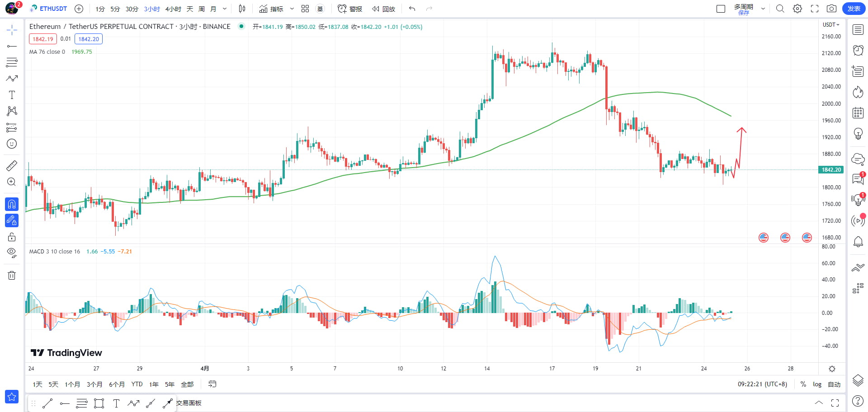
Task: Select the text annotation tool
Action: tap(12, 95)
